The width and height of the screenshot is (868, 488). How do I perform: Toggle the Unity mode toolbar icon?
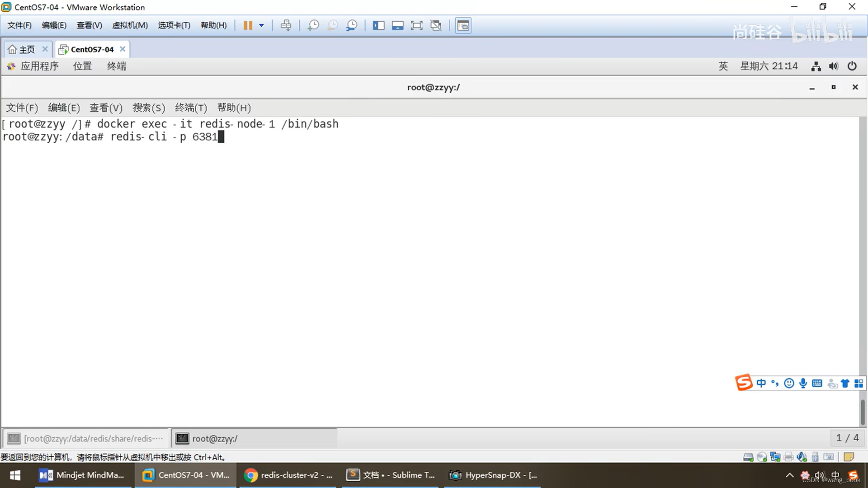(x=436, y=25)
